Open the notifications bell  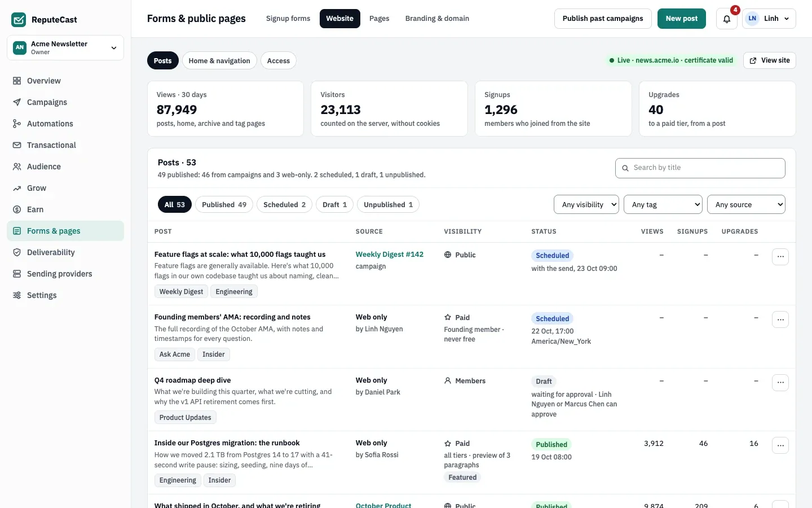click(727, 19)
